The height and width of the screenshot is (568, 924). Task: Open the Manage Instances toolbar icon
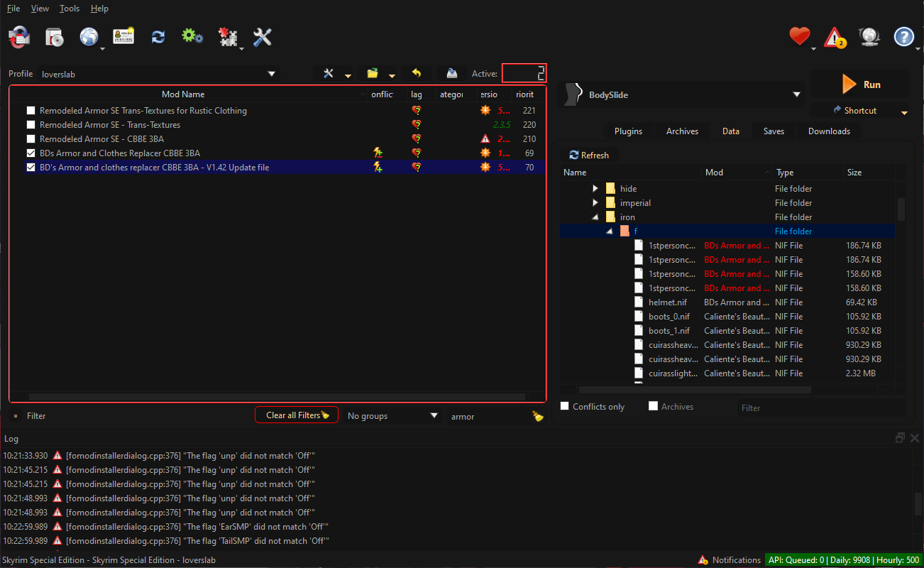[x=19, y=37]
